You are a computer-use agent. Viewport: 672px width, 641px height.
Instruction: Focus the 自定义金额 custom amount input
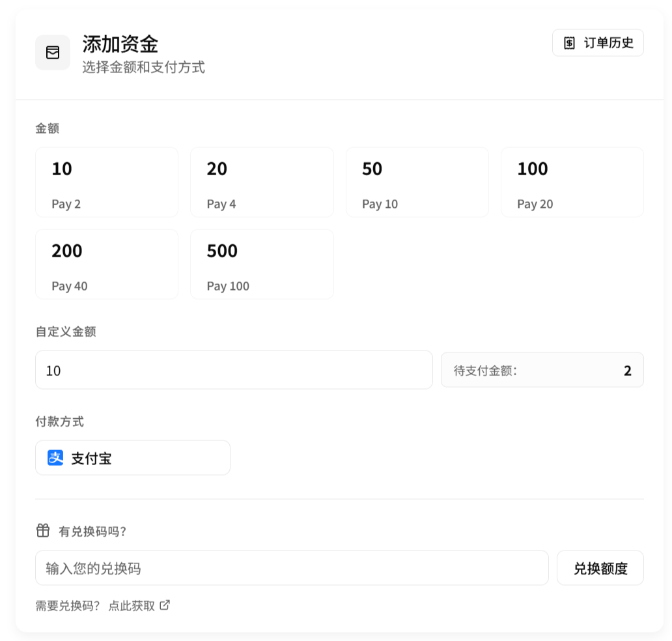pyautogui.click(x=234, y=370)
